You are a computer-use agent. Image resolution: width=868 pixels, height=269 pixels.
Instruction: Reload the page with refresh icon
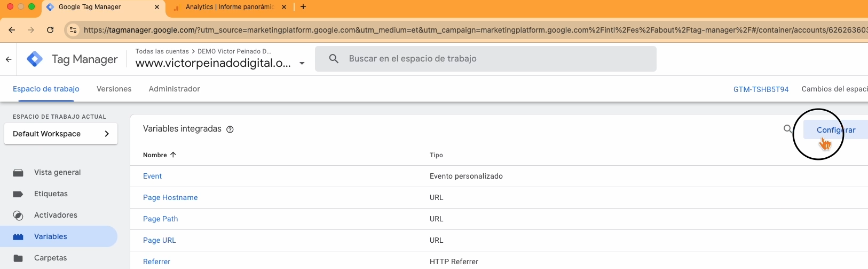point(50,30)
